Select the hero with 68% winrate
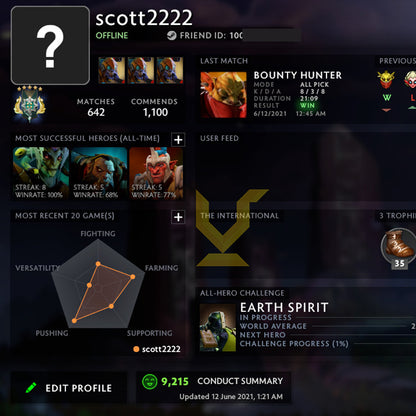This screenshot has height=416, width=416. (x=99, y=173)
